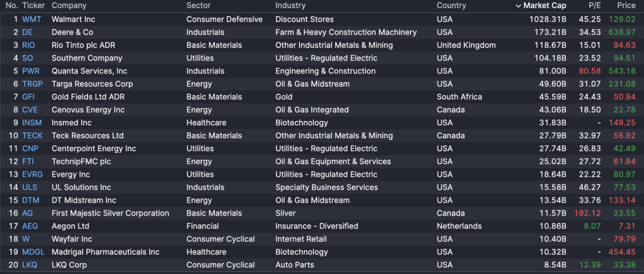This screenshot has width=644, height=274.
Task: Open the TECK ticker link
Action: pos(32,136)
